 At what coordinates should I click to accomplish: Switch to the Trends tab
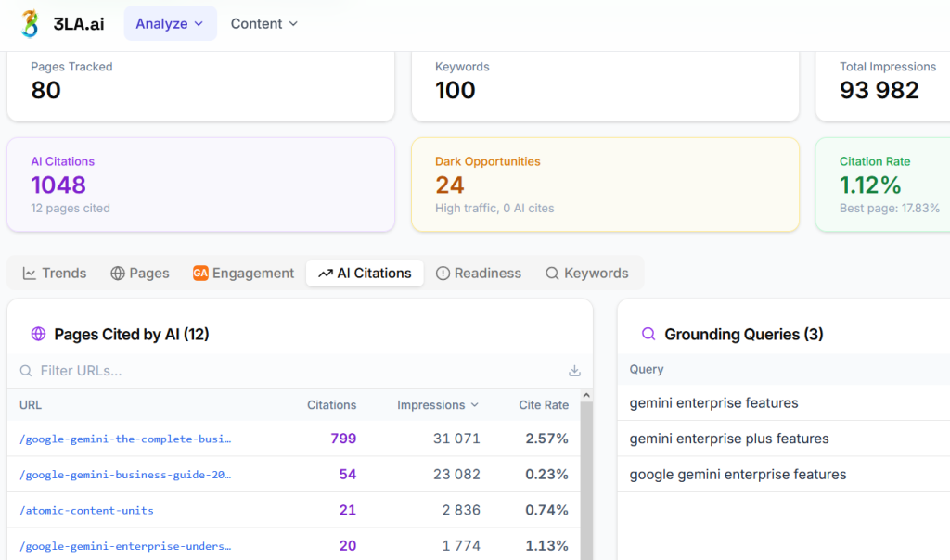pyautogui.click(x=55, y=273)
